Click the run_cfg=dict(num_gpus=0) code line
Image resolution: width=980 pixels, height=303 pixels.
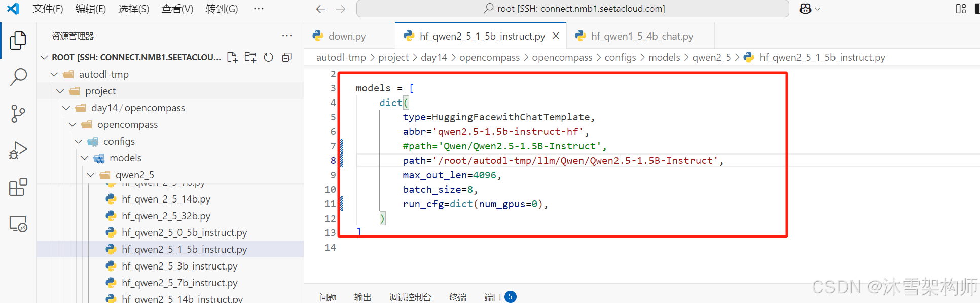476,204
